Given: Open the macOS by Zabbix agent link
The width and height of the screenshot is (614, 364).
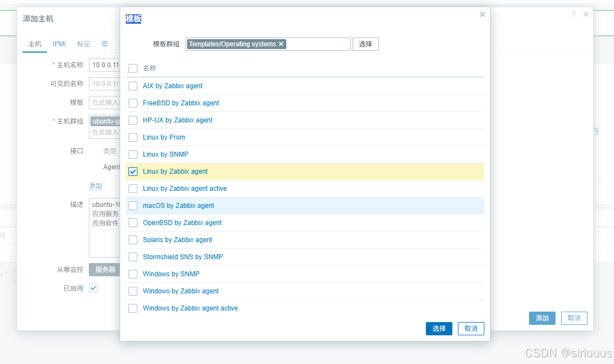Looking at the screenshot, I should pos(179,206).
